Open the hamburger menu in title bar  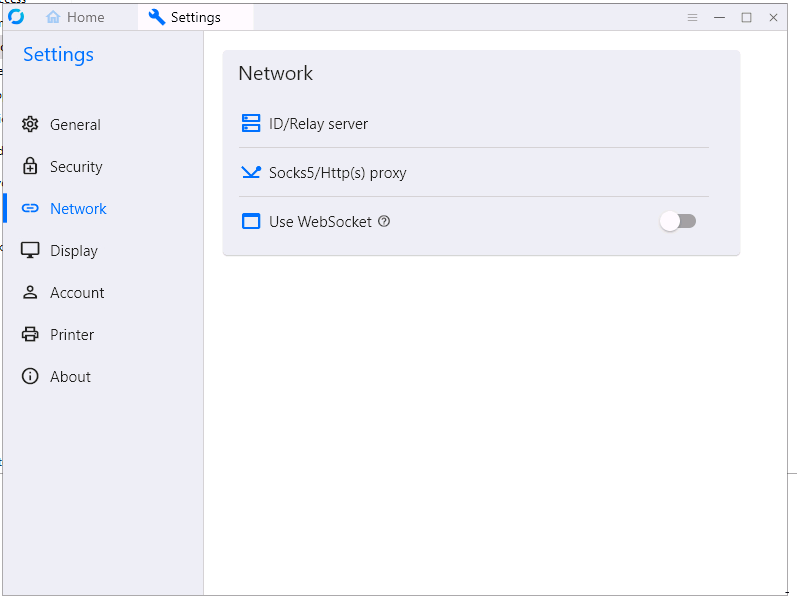click(693, 17)
